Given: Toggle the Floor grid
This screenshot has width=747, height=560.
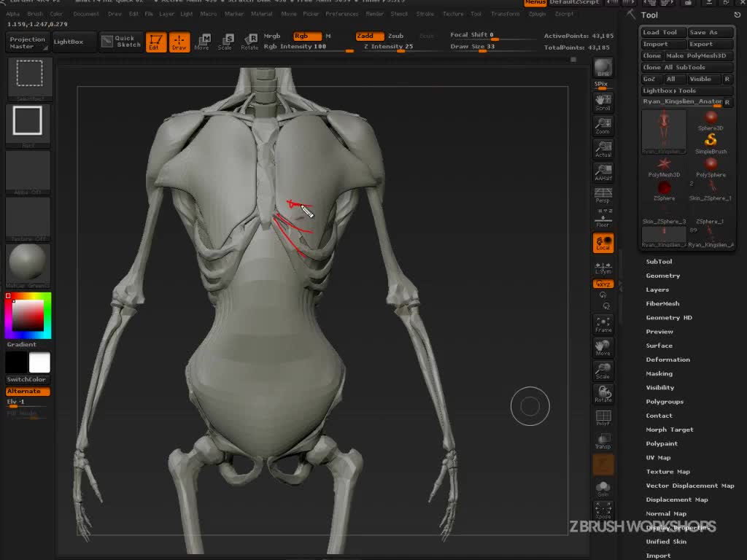Looking at the screenshot, I should (603, 219).
